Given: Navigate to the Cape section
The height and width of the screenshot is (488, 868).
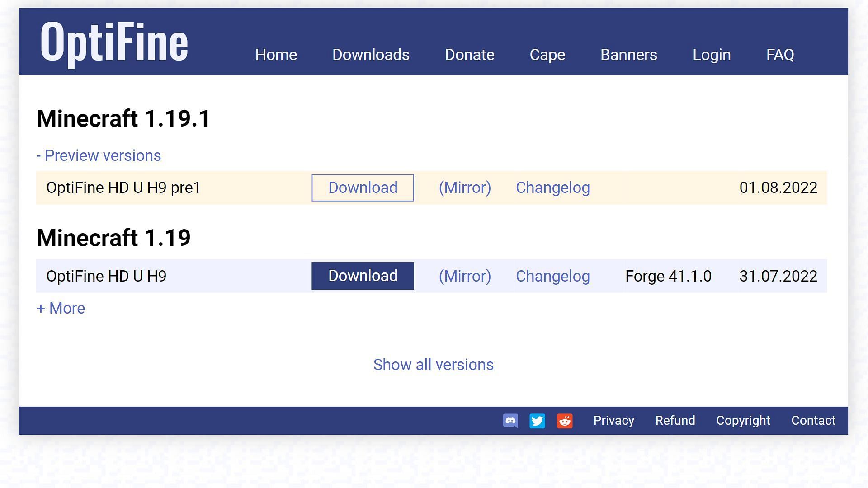Looking at the screenshot, I should click(x=547, y=54).
